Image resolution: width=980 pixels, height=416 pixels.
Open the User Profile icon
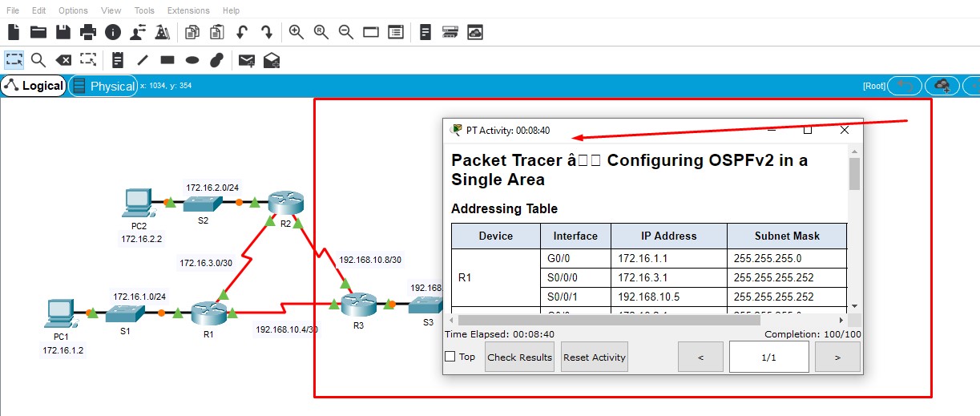[x=139, y=32]
